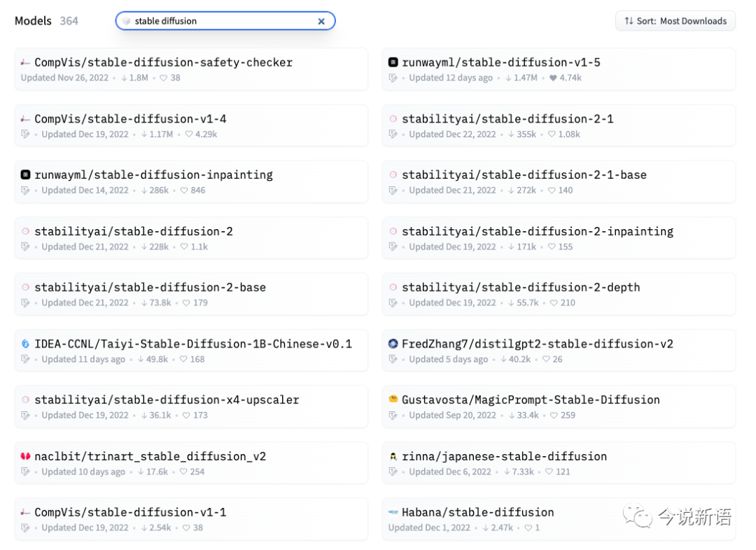This screenshot has height=550, width=756.
Task: Open IDEA-CCNL/Taiyi-Stable-Diffusion-1B-Chinese-v0.1
Action: [193, 343]
